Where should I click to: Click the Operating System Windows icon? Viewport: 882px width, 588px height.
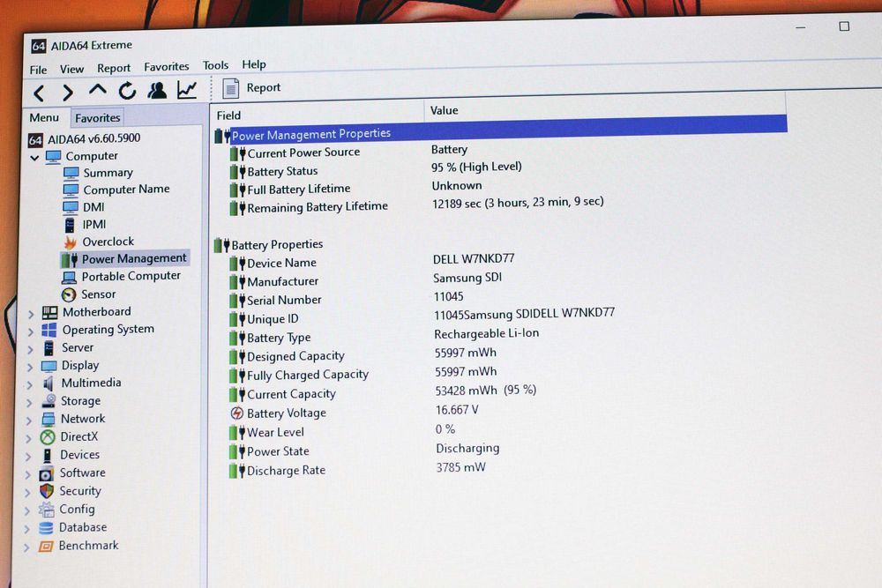click(49, 330)
